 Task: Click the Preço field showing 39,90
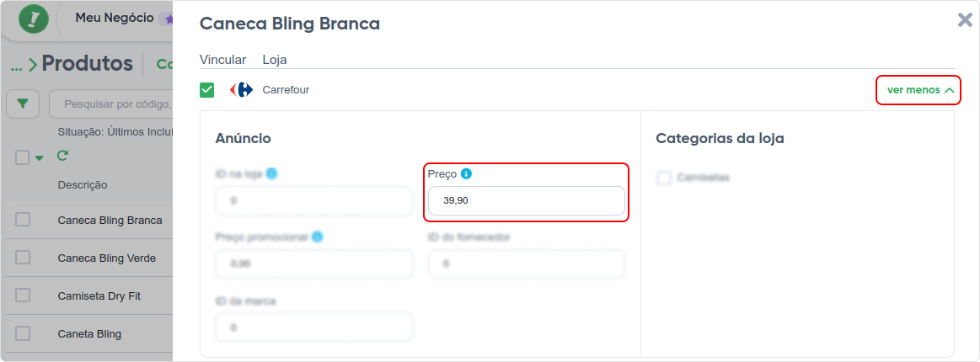[x=527, y=201]
